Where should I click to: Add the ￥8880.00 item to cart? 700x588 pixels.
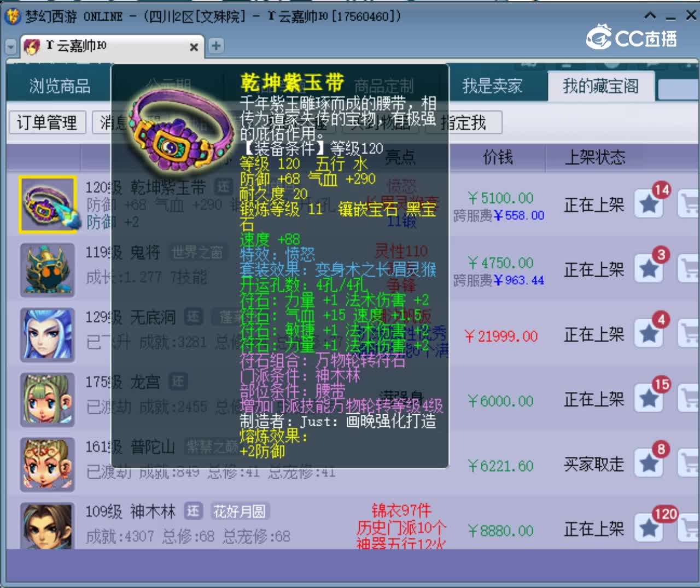tap(689, 527)
